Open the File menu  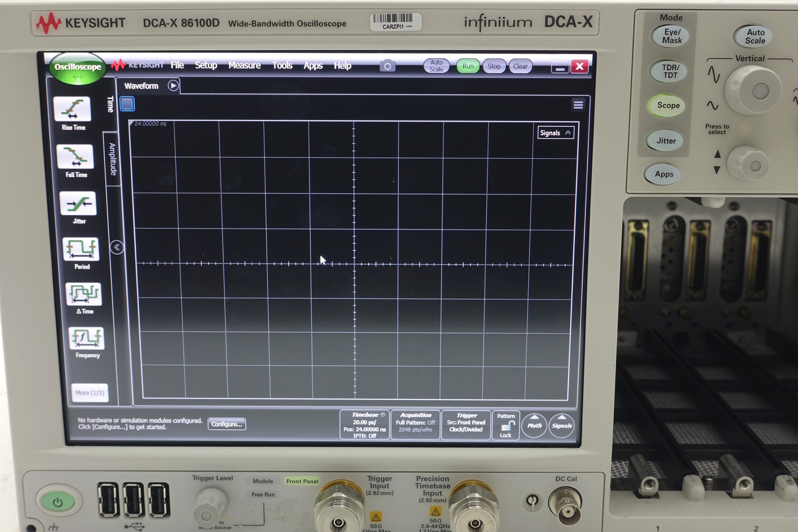177,65
